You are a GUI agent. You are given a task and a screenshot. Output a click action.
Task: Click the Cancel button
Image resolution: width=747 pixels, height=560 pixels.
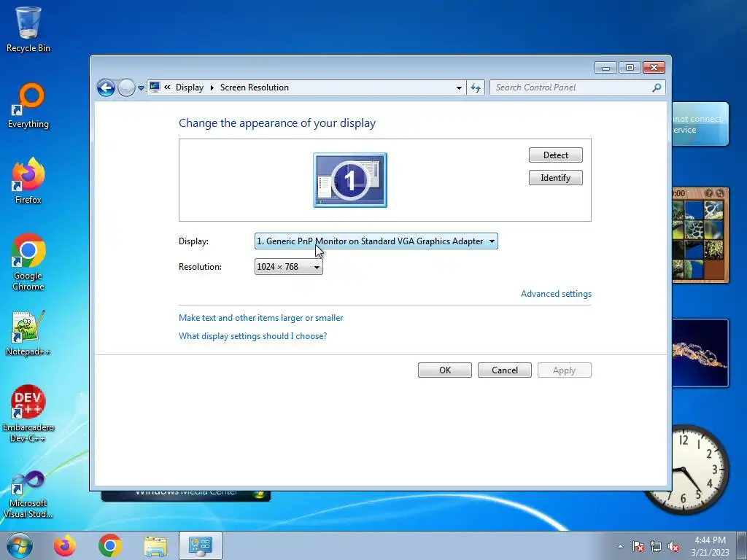tap(505, 370)
